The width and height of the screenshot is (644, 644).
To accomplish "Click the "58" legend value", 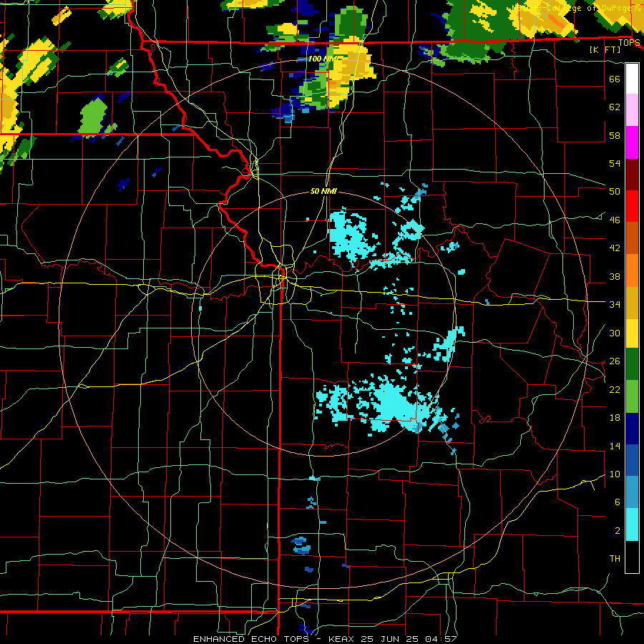I will click(x=615, y=135).
